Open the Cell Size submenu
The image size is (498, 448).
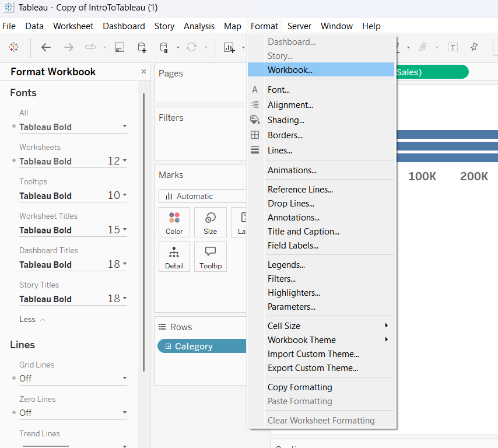tap(330, 326)
